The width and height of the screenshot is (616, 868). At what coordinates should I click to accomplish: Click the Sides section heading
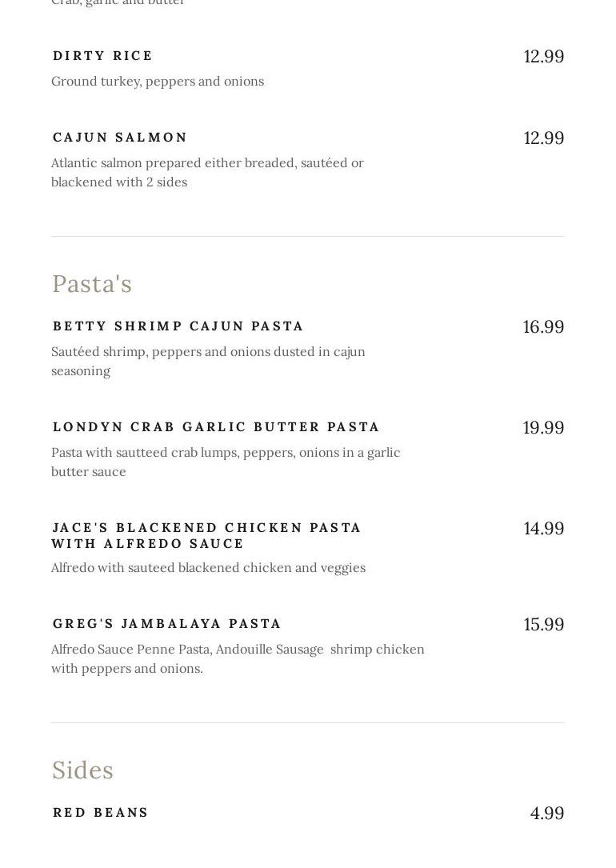click(82, 770)
